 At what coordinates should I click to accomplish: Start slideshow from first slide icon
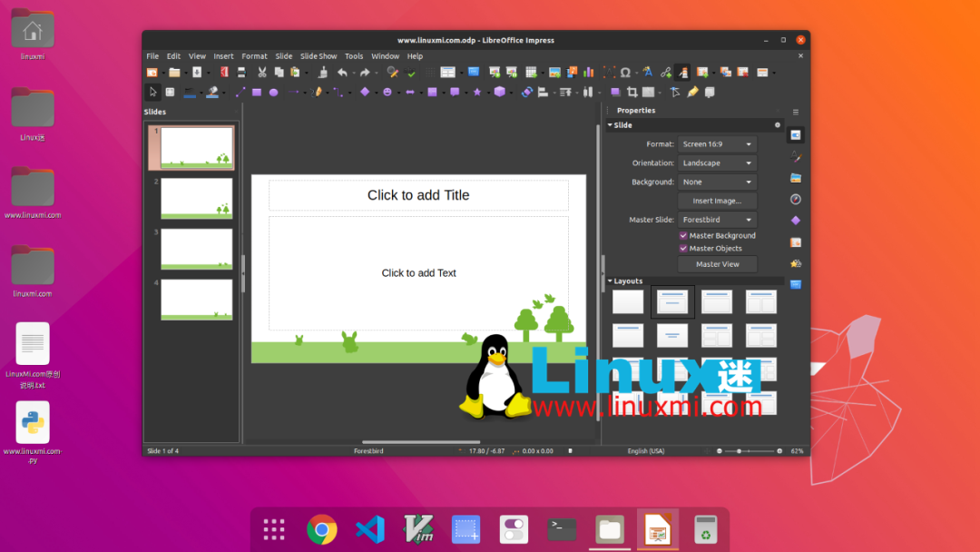point(495,73)
